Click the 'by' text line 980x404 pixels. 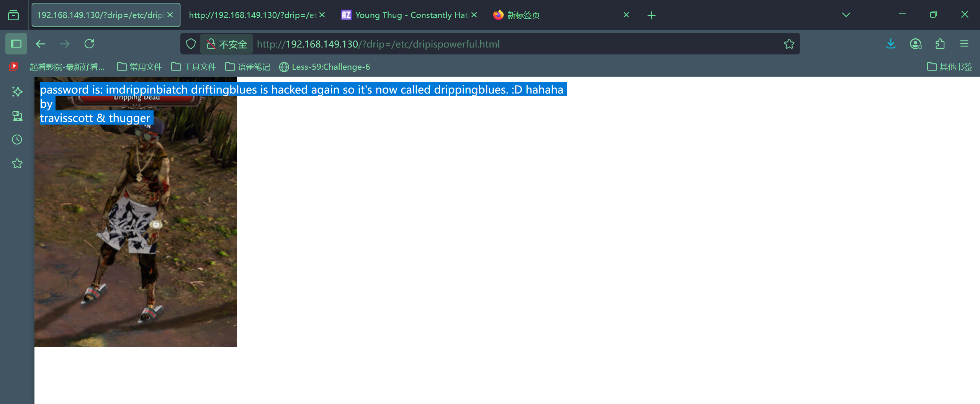46,103
